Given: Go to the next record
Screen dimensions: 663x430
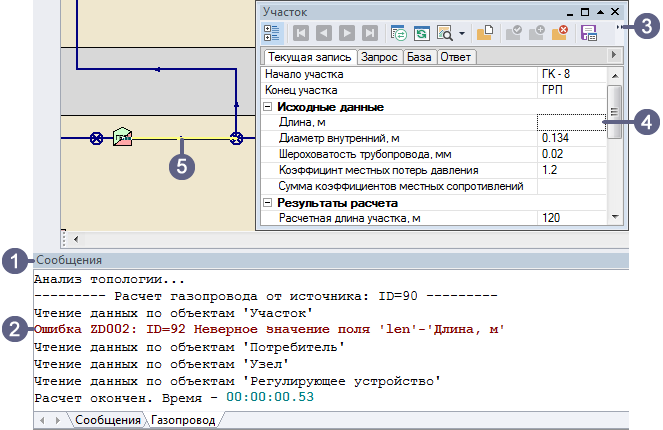Looking at the screenshot, I should (x=348, y=33).
